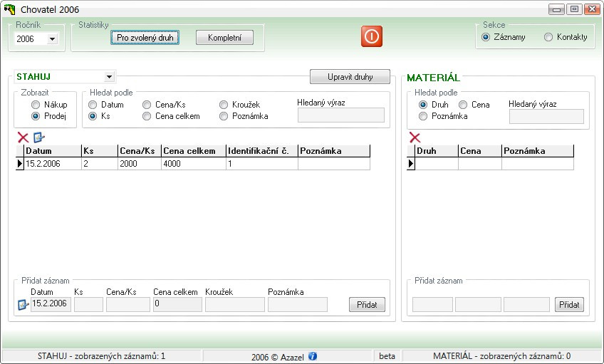
Task: Click the 'beta' status bar label
Action: coord(387,356)
